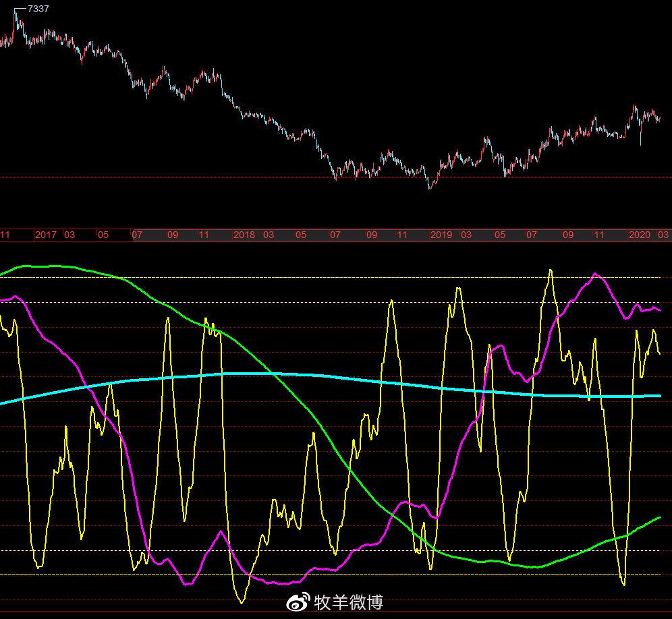The height and width of the screenshot is (619, 672).
Task: Click the lowest candlestick point before 2019
Action: pos(429,187)
